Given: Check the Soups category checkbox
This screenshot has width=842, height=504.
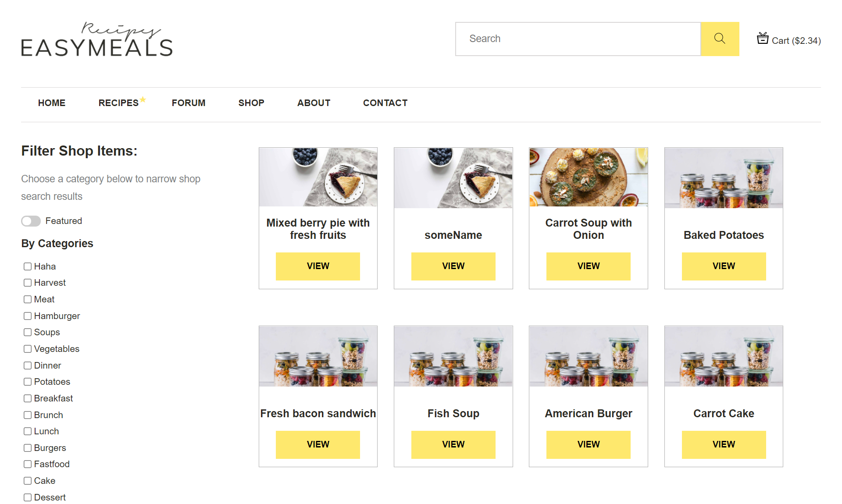Looking at the screenshot, I should 28,332.
